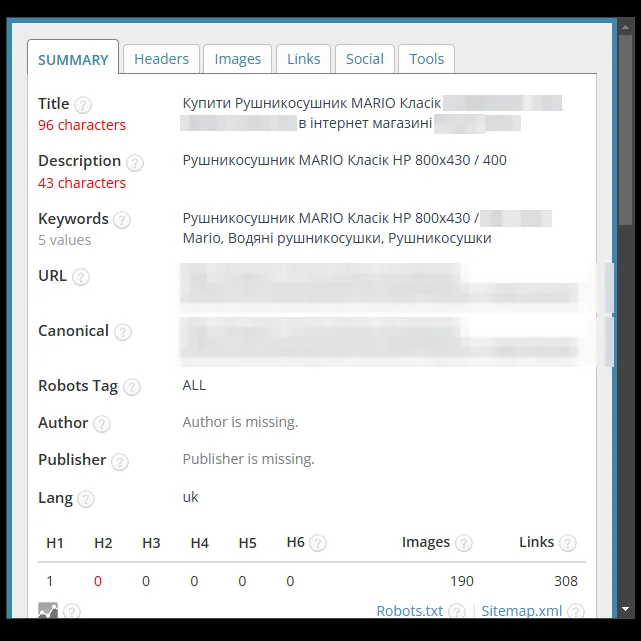Click the help icon next to Author
The height and width of the screenshot is (641, 641).
click(x=101, y=424)
